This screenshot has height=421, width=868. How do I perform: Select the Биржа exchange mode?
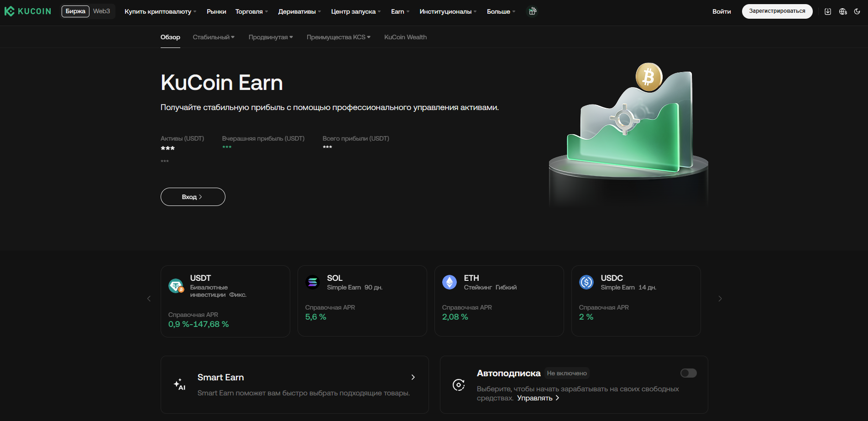click(x=75, y=11)
